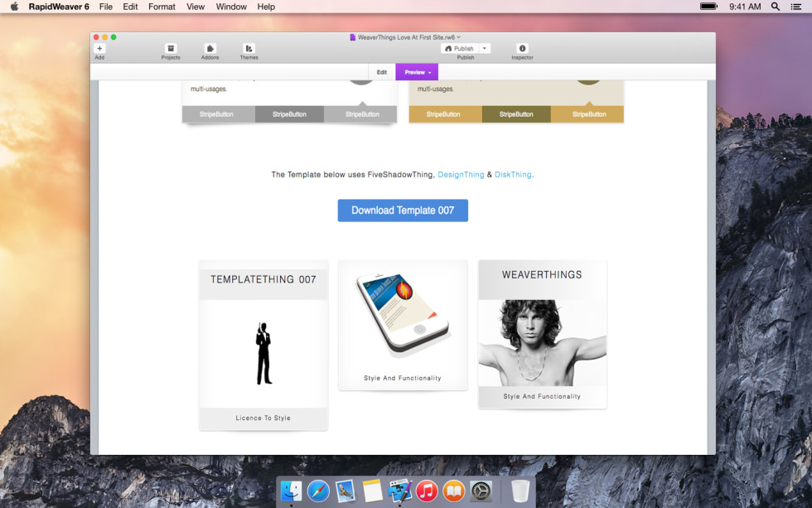
Task: Launch iTunes from the Dock
Action: [427, 491]
